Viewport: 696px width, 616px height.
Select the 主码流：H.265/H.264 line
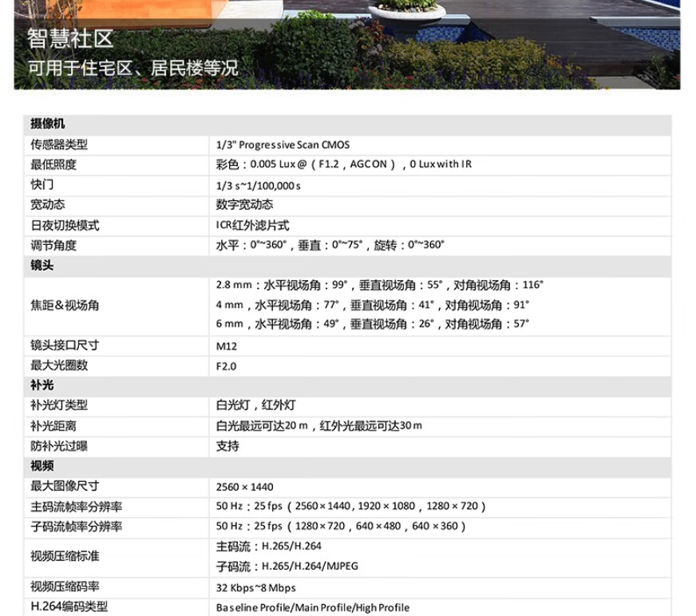(268, 547)
